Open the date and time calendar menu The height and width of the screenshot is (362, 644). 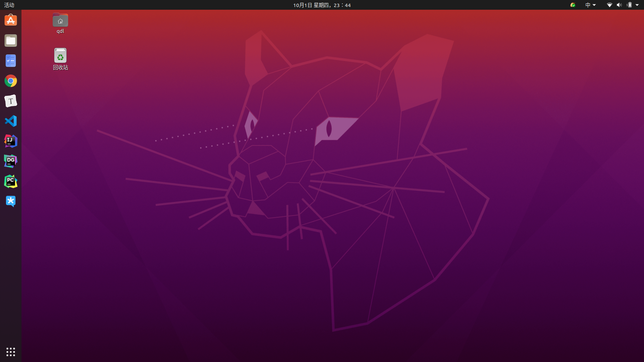click(322, 5)
